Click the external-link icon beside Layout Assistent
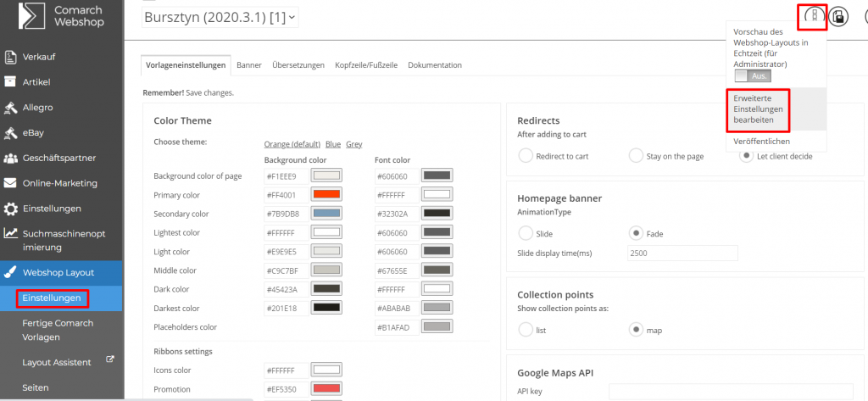Screen dimensions: 868x401 [109, 359]
